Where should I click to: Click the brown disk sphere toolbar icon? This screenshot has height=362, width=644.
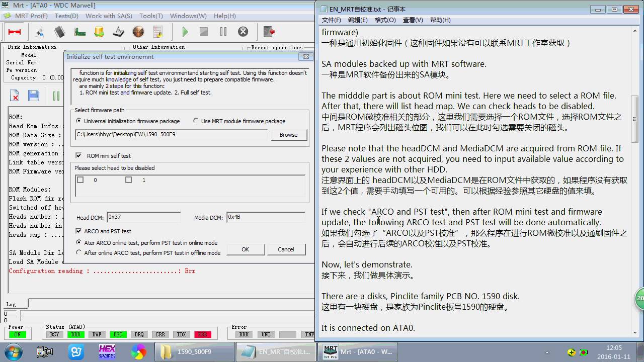[138, 32]
